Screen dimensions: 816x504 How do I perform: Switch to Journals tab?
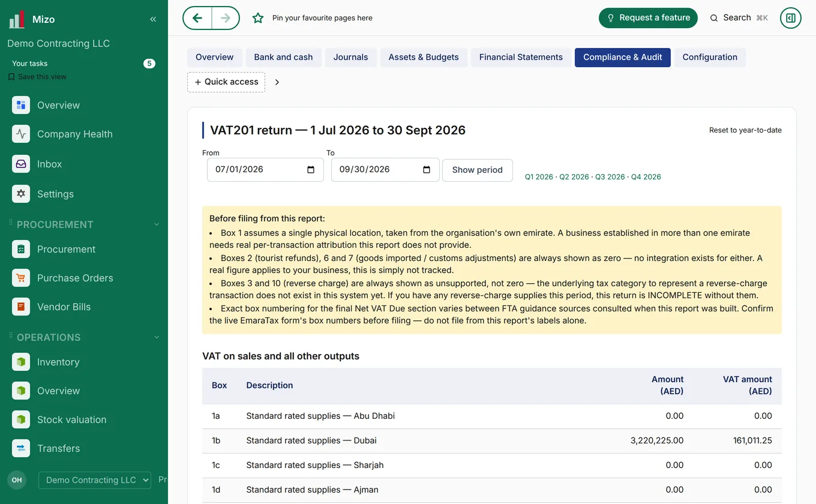tap(350, 58)
